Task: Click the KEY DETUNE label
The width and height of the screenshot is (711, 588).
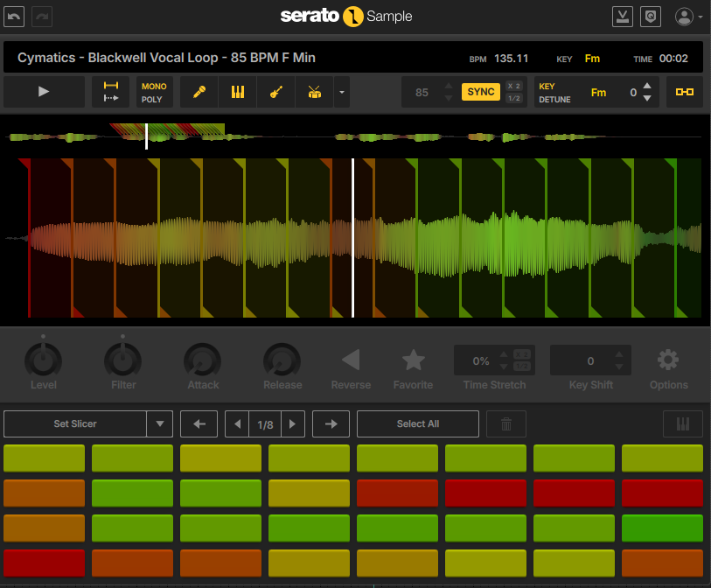Action: pyautogui.click(x=554, y=93)
